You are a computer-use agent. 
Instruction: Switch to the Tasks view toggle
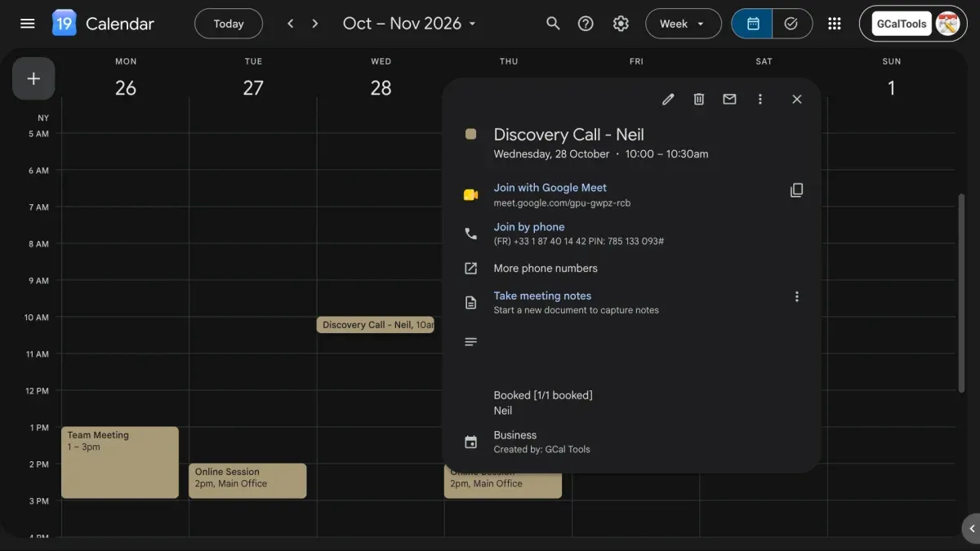coord(791,24)
